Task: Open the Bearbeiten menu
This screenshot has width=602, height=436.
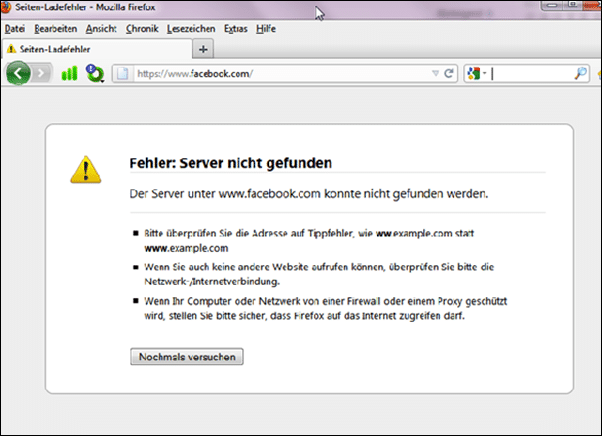Action: [56, 29]
